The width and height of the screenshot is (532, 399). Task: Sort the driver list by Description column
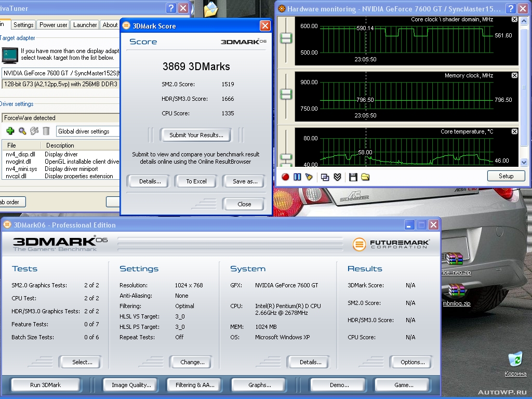pos(81,145)
